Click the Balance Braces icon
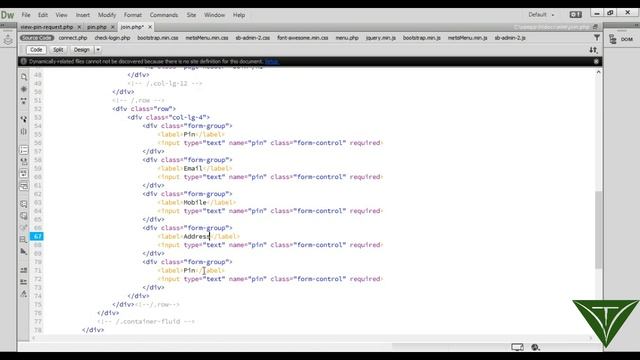The height and width of the screenshot is (360, 640). pos(24,131)
